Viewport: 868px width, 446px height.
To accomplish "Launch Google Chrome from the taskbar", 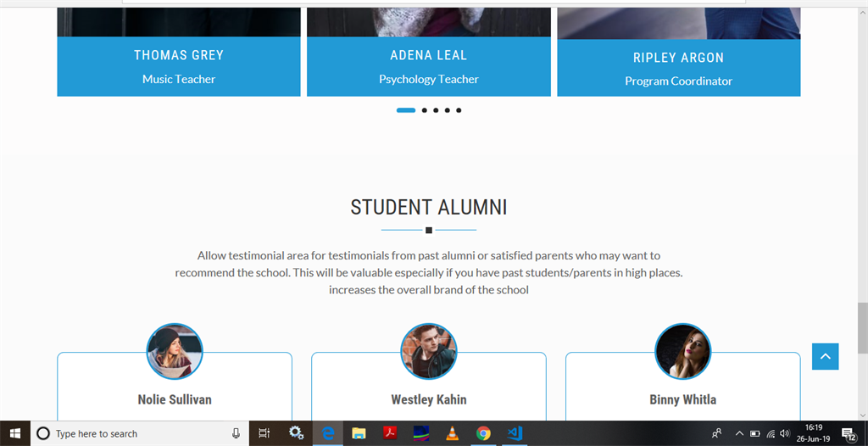I will coord(483,433).
